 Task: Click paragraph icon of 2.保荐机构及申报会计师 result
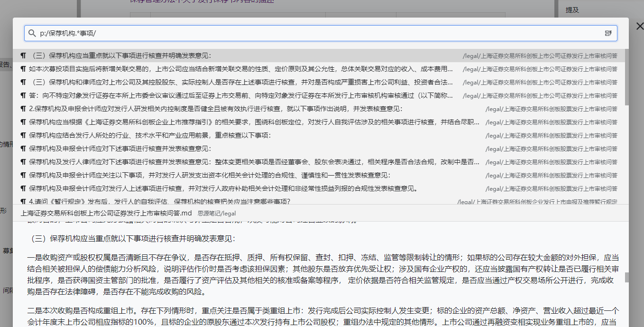point(23,109)
